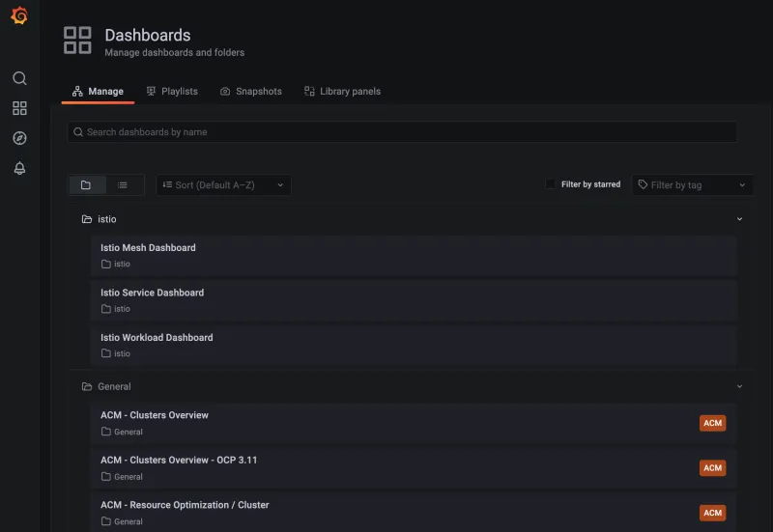This screenshot has width=773, height=532.
Task: Click the large Dashboards header icon
Action: (77, 40)
